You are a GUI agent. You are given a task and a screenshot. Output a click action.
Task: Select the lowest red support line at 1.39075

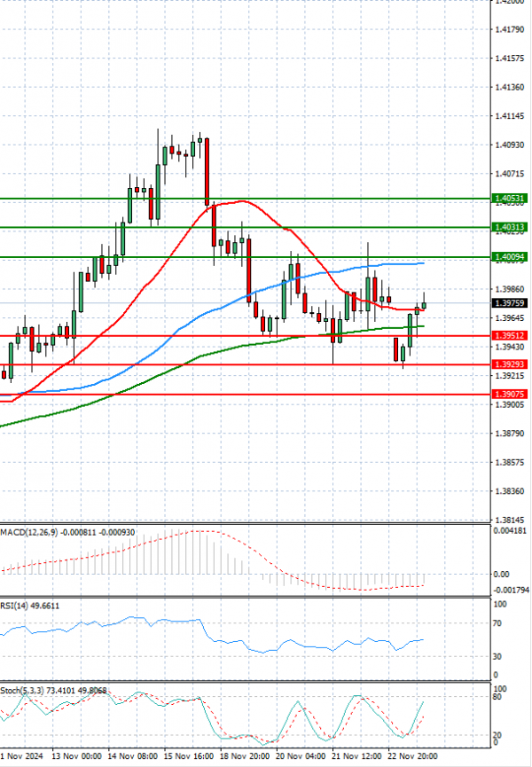245,395
